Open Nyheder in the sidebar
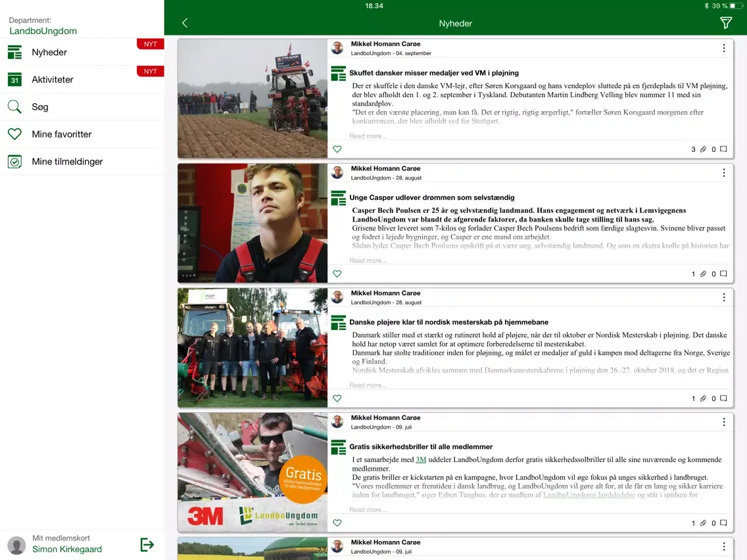The image size is (747, 560). coord(82,53)
